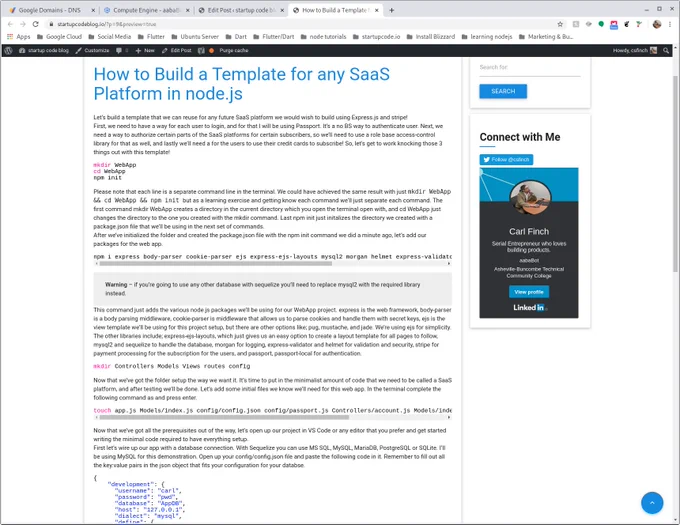
Task: Click Twitter Follow @csfinch button
Action: (x=506, y=160)
